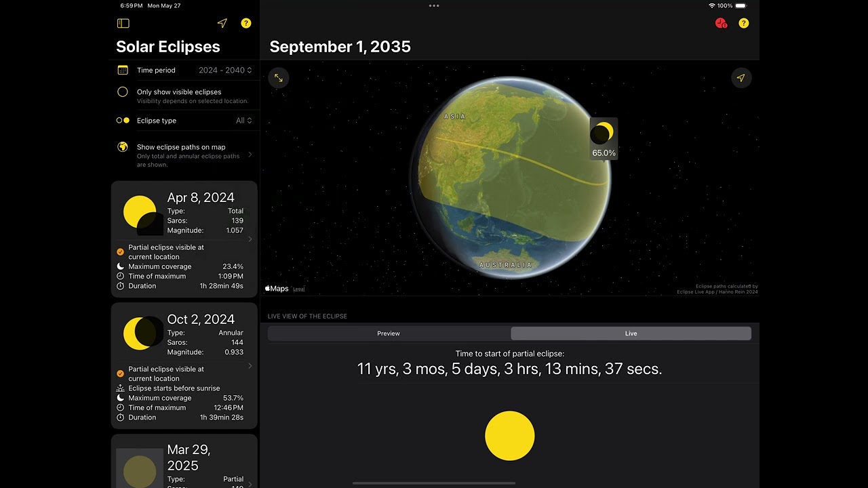The image size is (868, 488).
Task: Click the Eclipse type dual-circle icon
Action: pyautogui.click(x=123, y=121)
